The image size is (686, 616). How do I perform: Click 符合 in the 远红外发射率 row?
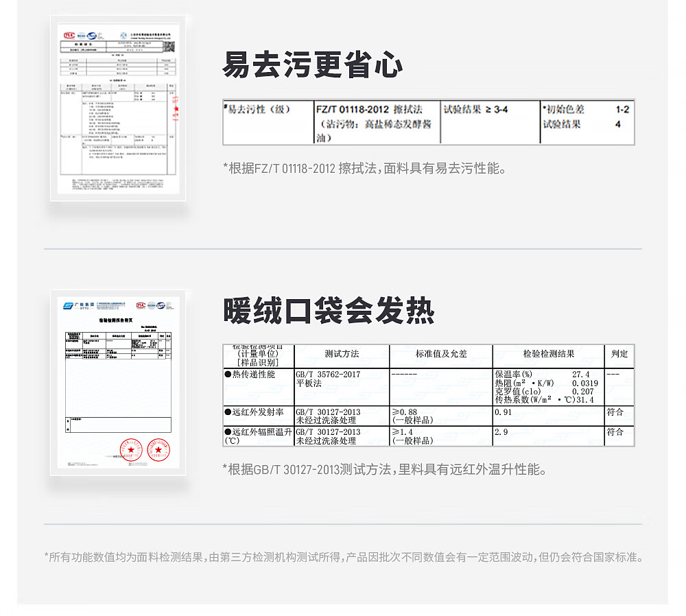click(x=615, y=412)
